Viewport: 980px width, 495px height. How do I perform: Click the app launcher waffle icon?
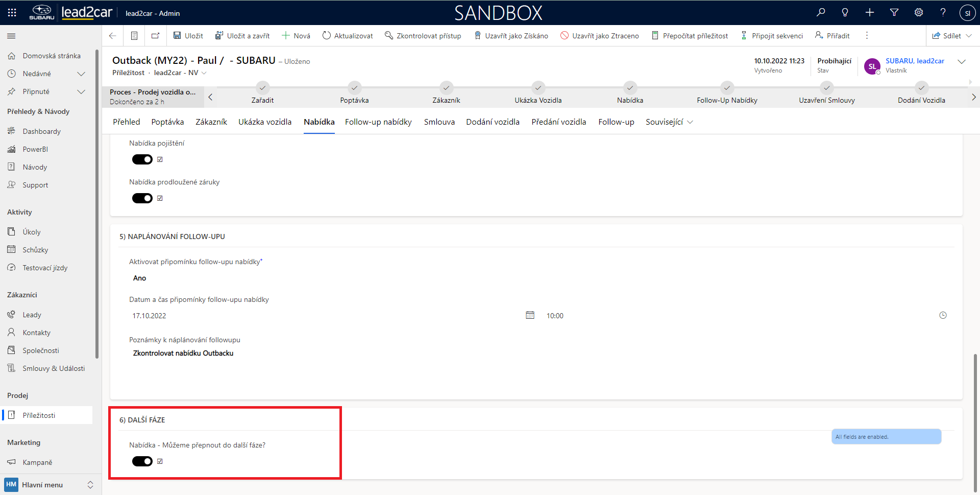click(12, 13)
